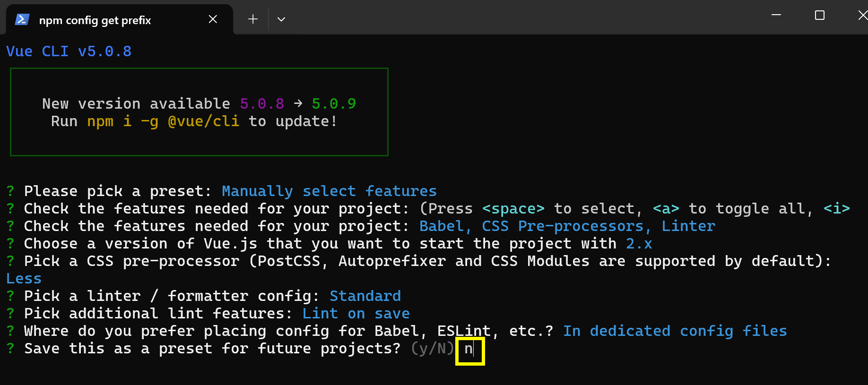Click the '5.0.9' new version number
868x385 pixels.
(334, 103)
